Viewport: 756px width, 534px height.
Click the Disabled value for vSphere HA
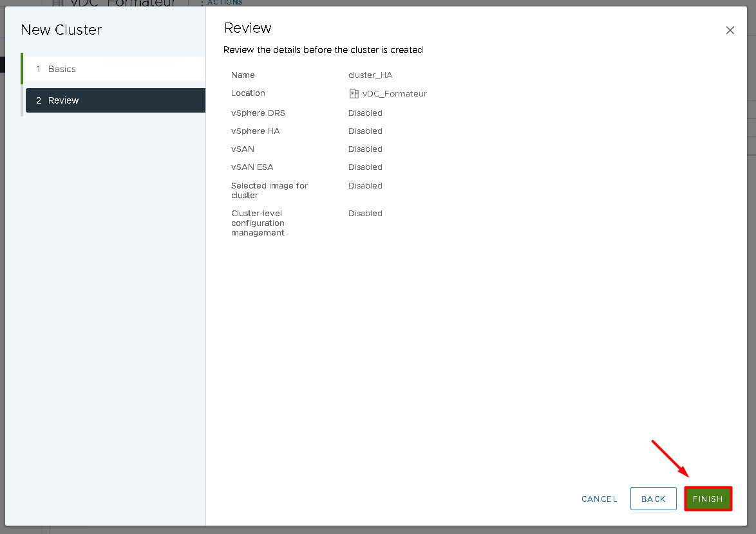click(x=365, y=131)
